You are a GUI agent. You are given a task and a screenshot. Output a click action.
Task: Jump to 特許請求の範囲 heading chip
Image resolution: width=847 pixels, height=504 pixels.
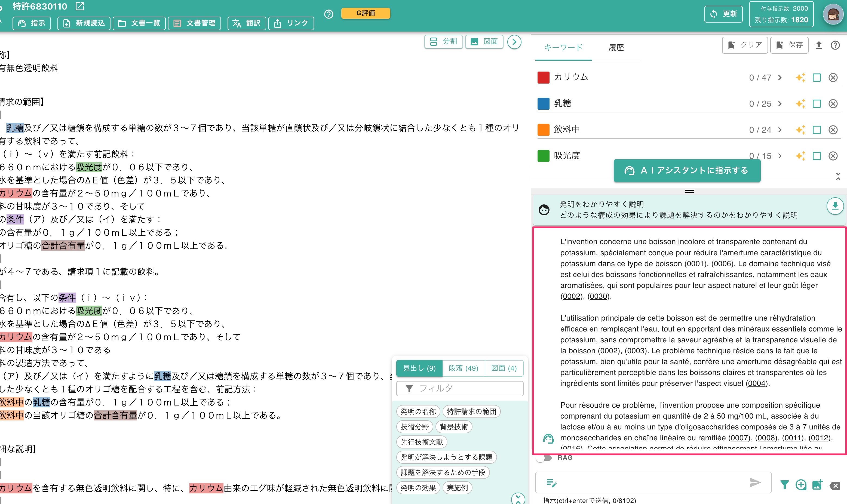(x=471, y=412)
